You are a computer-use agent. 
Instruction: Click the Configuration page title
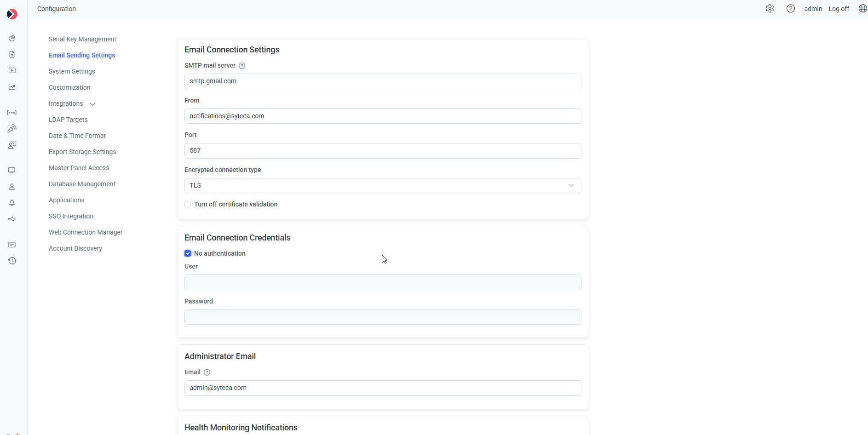click(57, 9)
